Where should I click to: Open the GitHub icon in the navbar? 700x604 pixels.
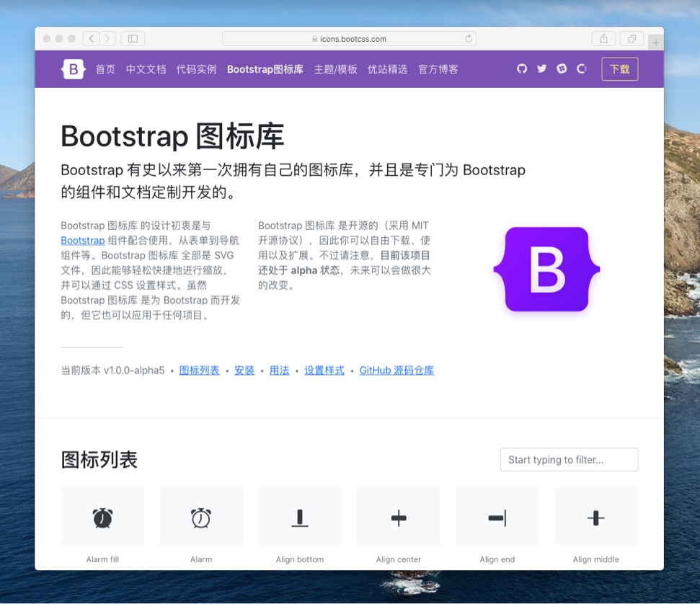[522, 68]
